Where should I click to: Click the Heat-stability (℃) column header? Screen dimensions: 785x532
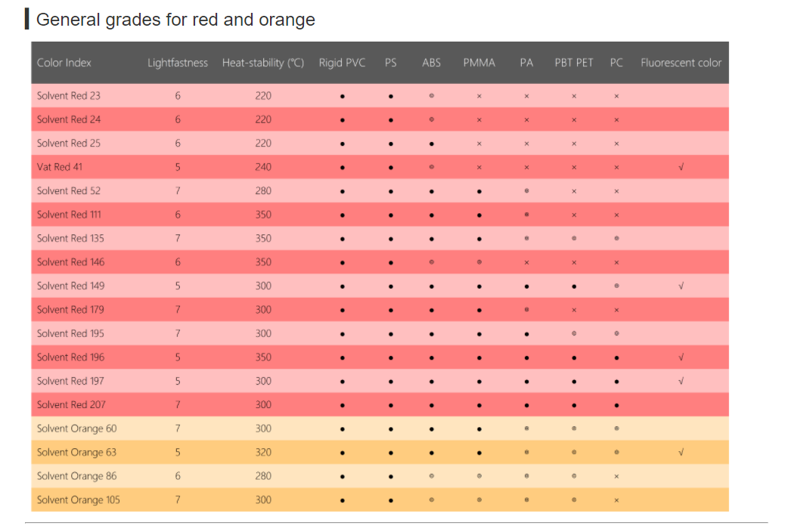[x=262, y=63]
